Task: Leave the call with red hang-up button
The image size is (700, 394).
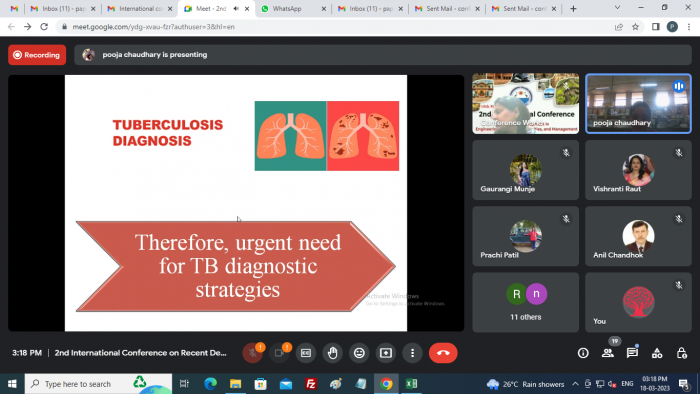Action: (x=443, y=353)
